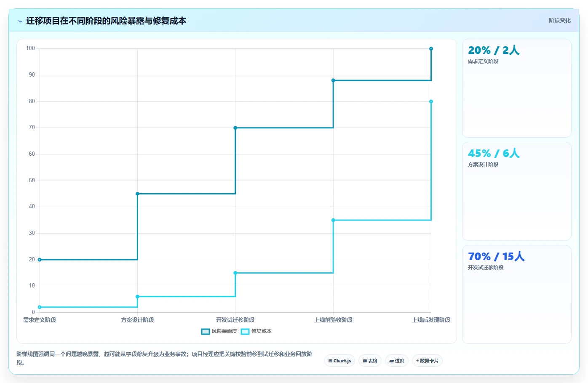Click the 开发试迁移阶段 x-axis label
This screenshot has width=588, height=383.
235,320
